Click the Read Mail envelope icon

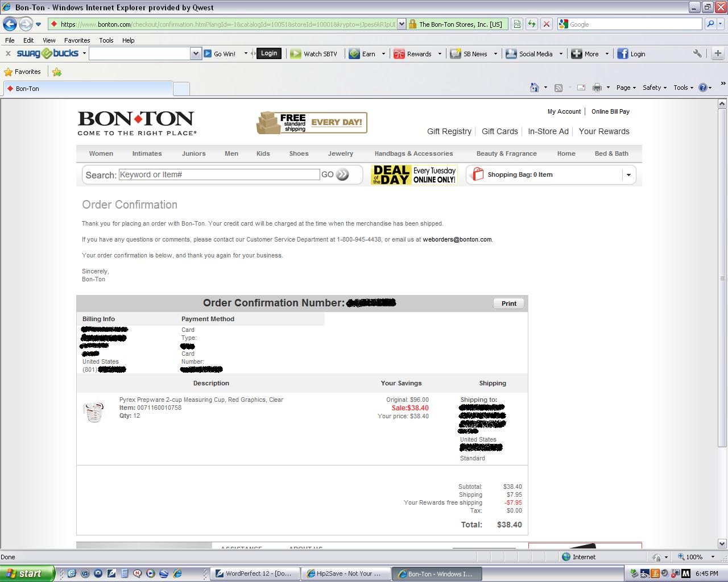[581, 88]
